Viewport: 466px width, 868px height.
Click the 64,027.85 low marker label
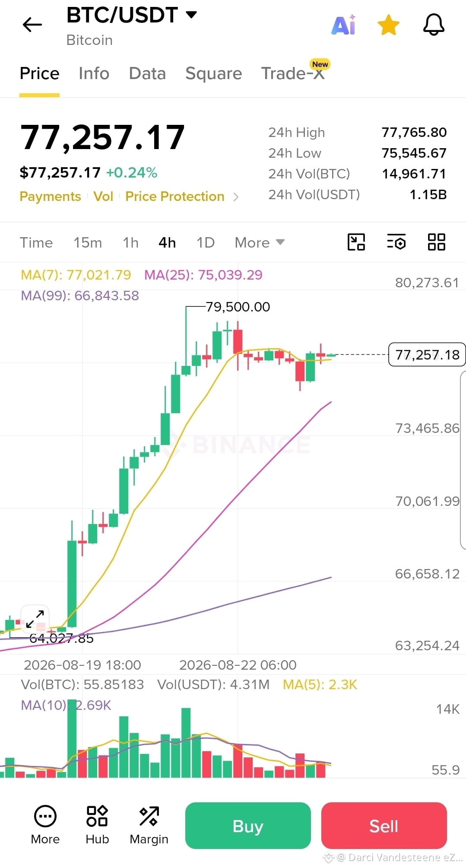click(61, 638)
